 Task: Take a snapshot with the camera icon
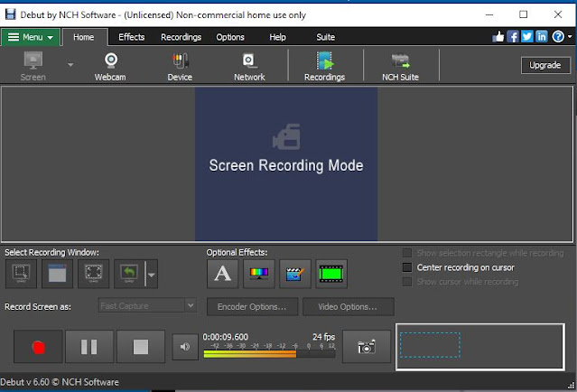[366, 347]
